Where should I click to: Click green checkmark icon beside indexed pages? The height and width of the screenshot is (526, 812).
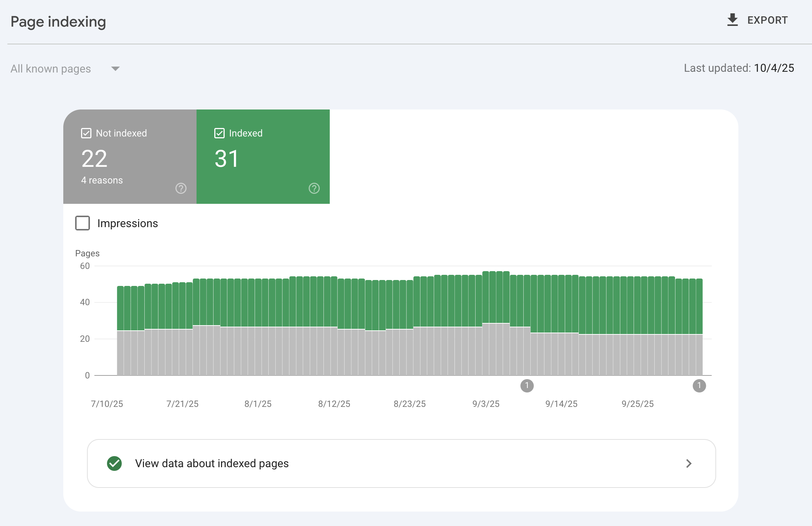click(114, 463)
